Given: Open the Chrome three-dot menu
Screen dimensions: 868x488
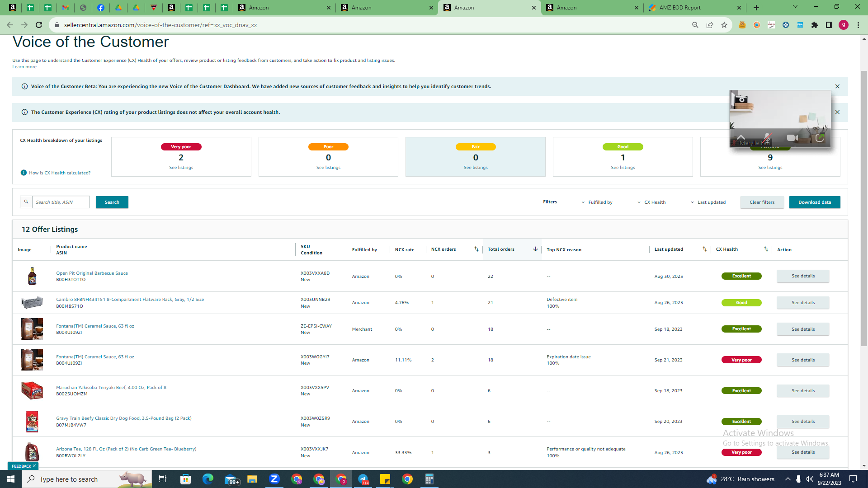Looking at the screenshot, I should point(858,25).
